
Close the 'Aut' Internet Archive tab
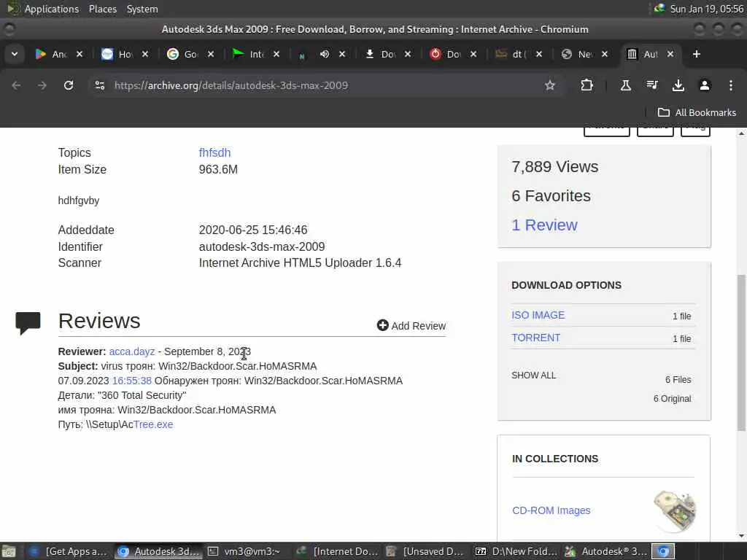(670, 54)
